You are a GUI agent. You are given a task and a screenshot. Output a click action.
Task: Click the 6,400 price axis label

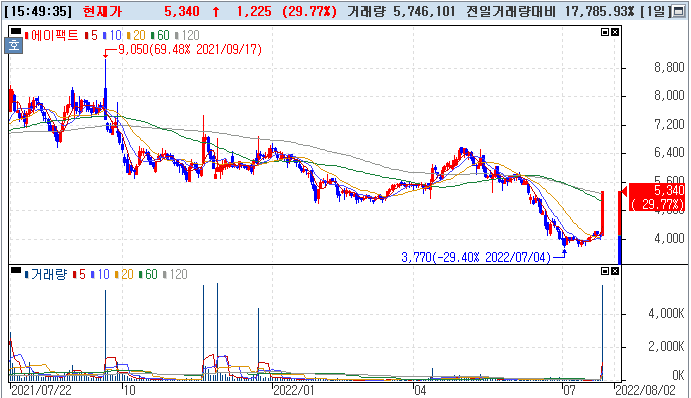click(x=669, y=153)
